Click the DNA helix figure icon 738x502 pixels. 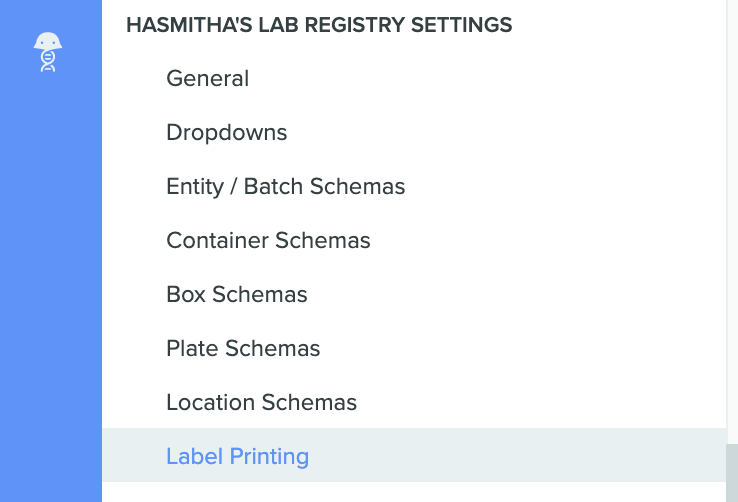(x=48, y=52)
